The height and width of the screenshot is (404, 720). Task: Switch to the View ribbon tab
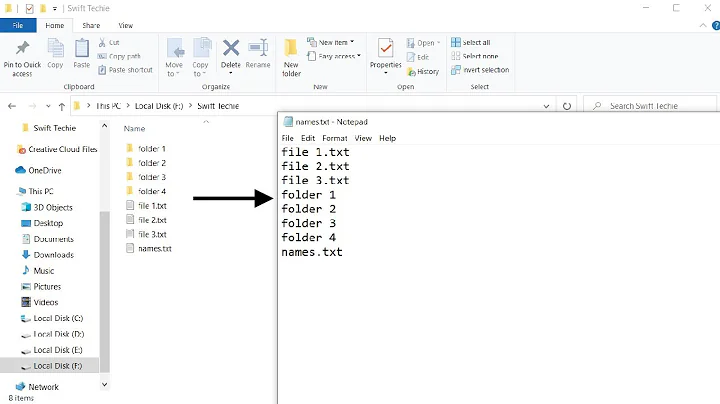point(125,25)
